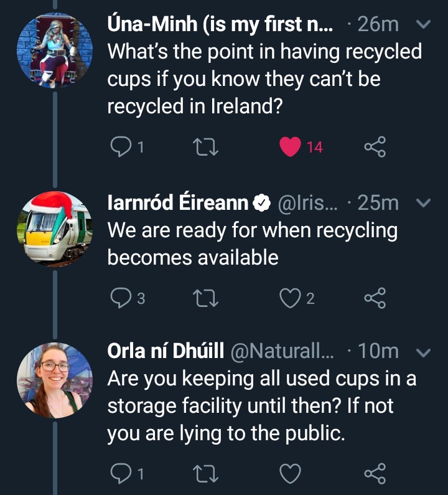
Task: Go to Iarnród Éireann display name
Action: pos(179,203)
